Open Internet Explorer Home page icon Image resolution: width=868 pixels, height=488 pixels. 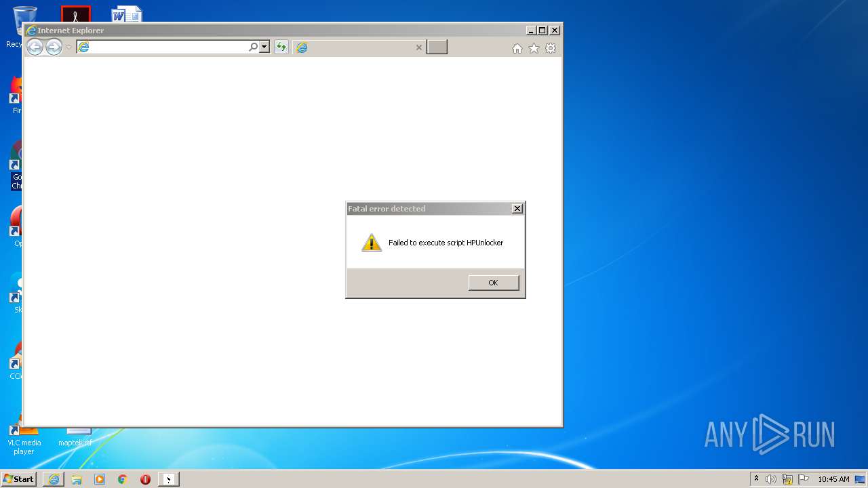(517, 48)
